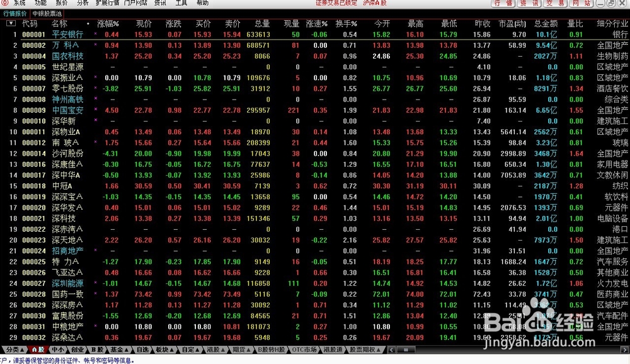Click the app logo icon beside 系统

(x=5, y=3)
